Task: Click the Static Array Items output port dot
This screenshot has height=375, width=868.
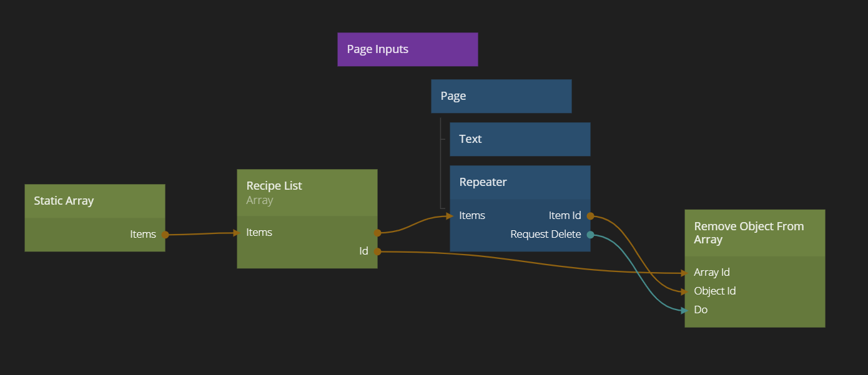Action: coord(165,235)
